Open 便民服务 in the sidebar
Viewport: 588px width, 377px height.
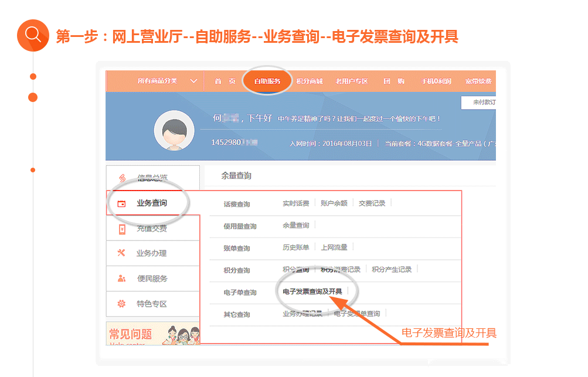coord(152,278)
